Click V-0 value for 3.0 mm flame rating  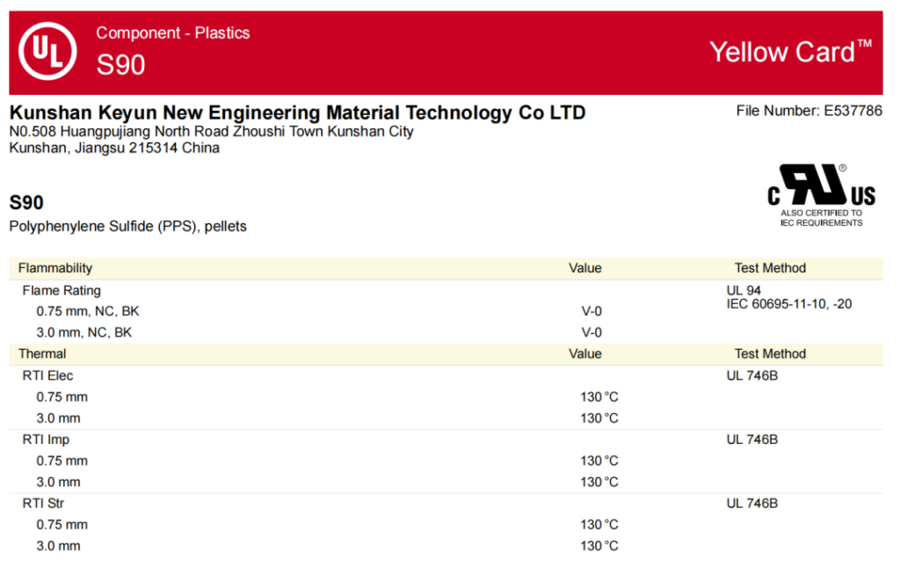(x=592, y=332)
